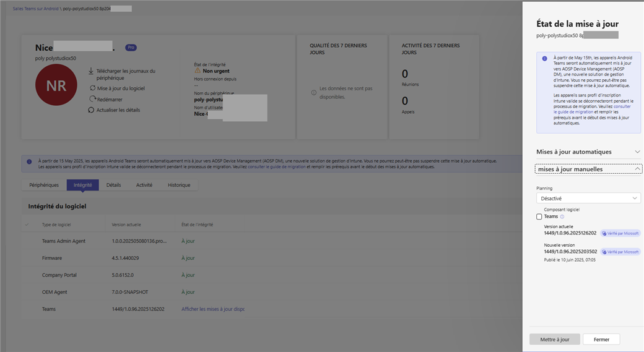Screen dimensions: 644x352
Task: Click the NR avatar circle
Action: pyautogui.click(x=56, y=85)
